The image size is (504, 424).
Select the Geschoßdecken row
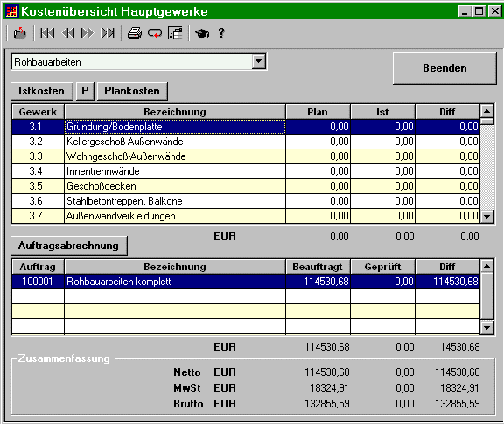pos(246,186)
